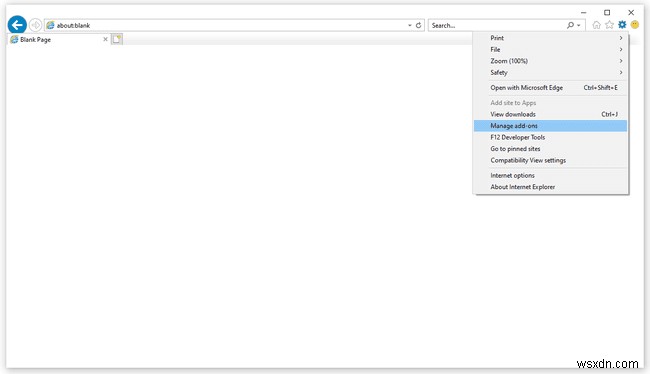Screen dimensions: 650x374
Task: Expand the Zoom (100%) submenu
Action: click(x=551, y=61)
